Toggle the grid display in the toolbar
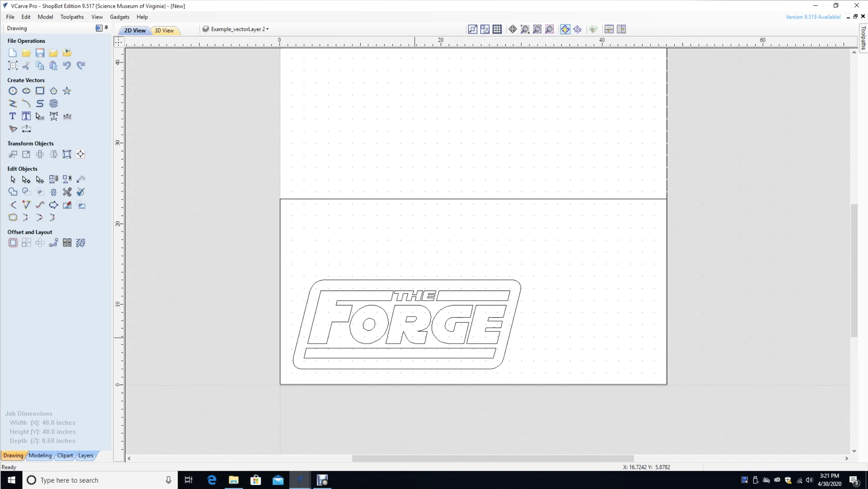868x489 pixels. [497, 29]
